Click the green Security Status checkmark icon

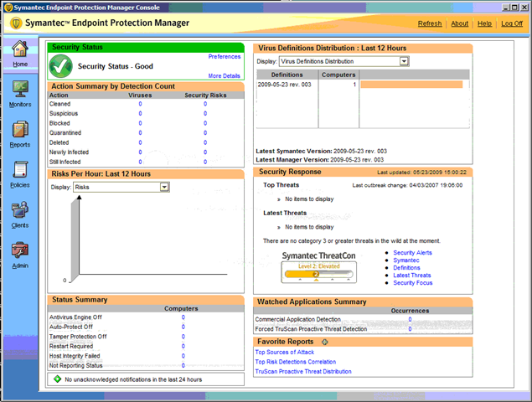(x=60, y=66)
